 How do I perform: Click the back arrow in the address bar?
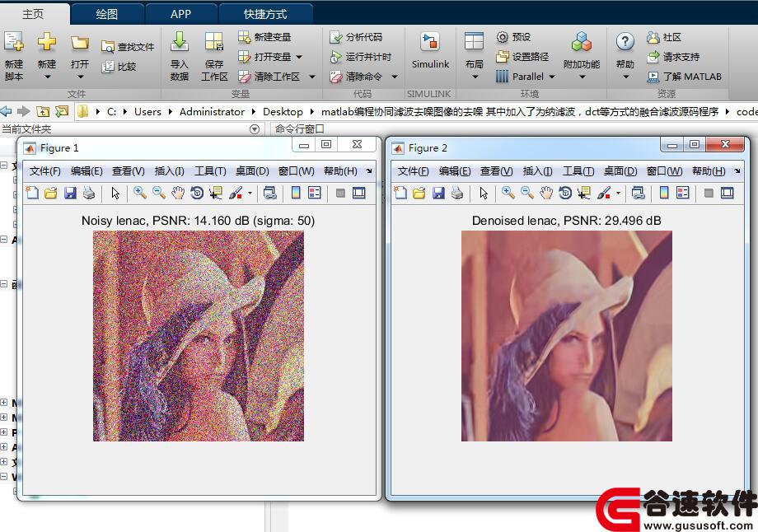coord(6,112)
